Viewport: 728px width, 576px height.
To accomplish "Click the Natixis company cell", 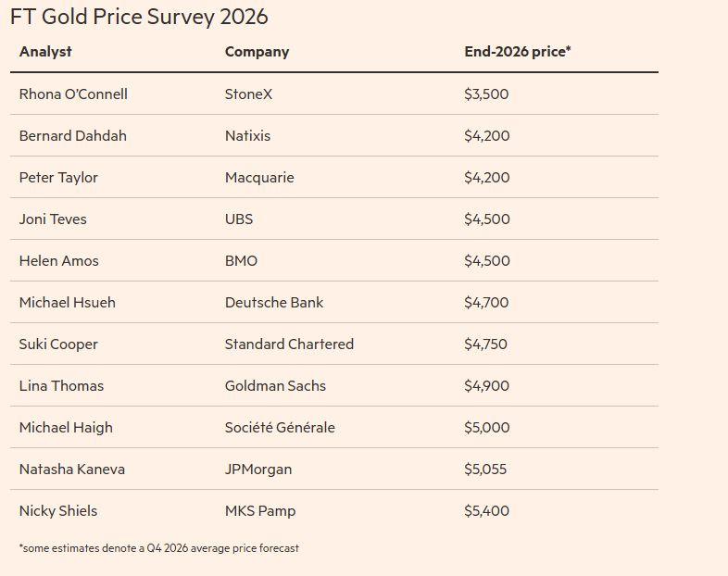I will pos(247,135).
